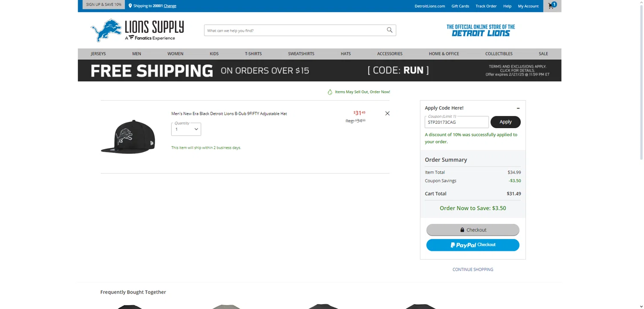Screen dimensions: 644x309
Task: Open the HOME & OFFICE menu
Action: [x=444, y=54]
